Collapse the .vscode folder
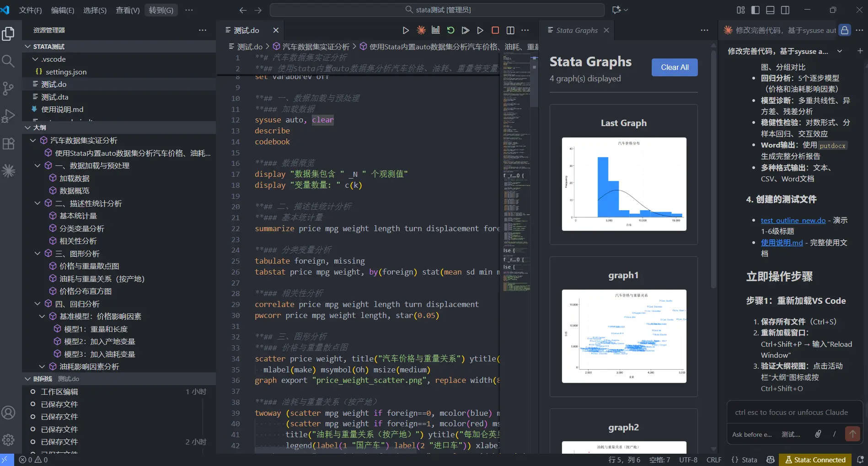The image size is (868, 466). pos(35,59)
